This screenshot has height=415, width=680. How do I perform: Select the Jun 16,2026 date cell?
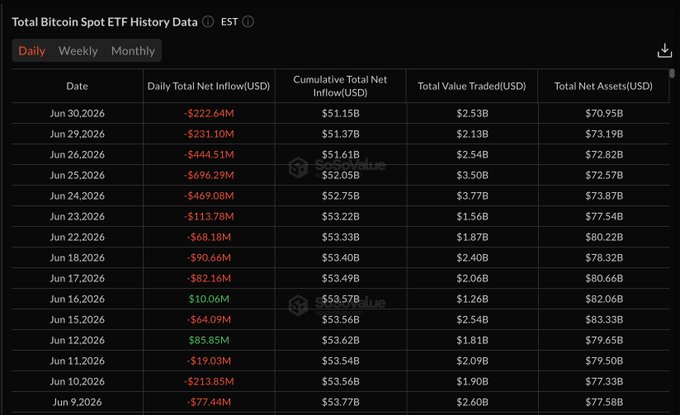tap(77, 299)
